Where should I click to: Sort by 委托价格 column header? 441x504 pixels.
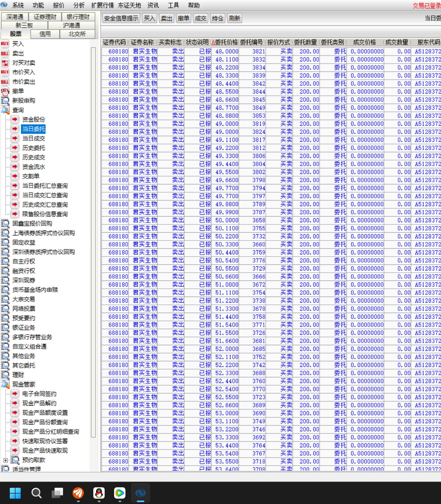click(x=225, y=42)
